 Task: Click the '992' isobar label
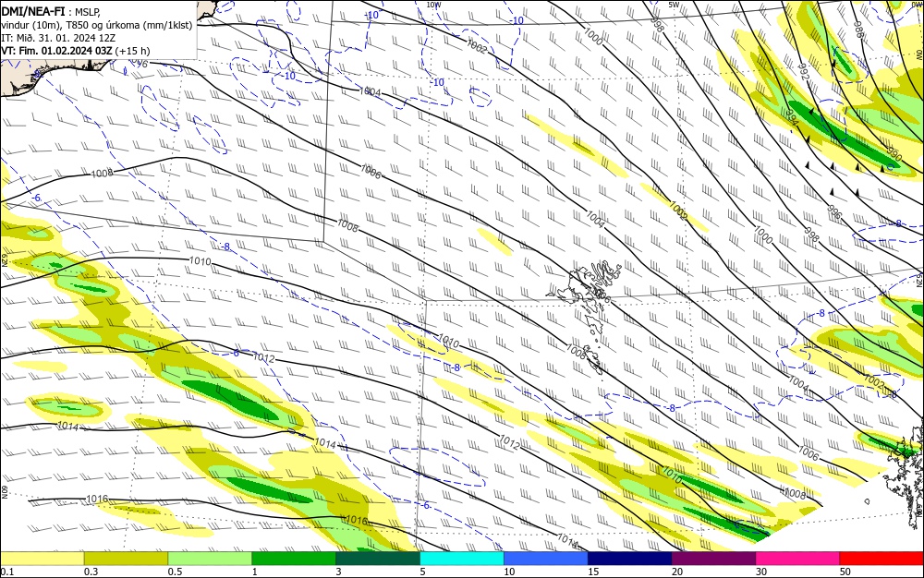click(x=803, y=72)
